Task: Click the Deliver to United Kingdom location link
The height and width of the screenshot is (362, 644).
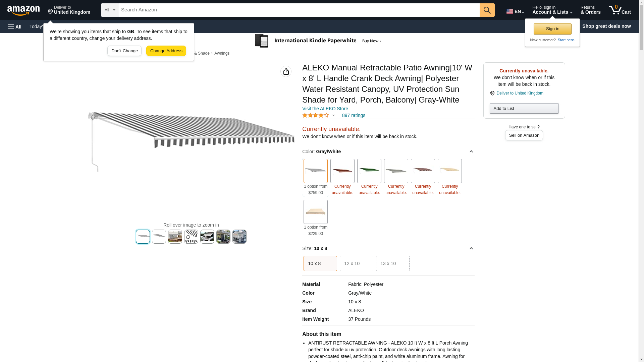Action: point(520,93)
